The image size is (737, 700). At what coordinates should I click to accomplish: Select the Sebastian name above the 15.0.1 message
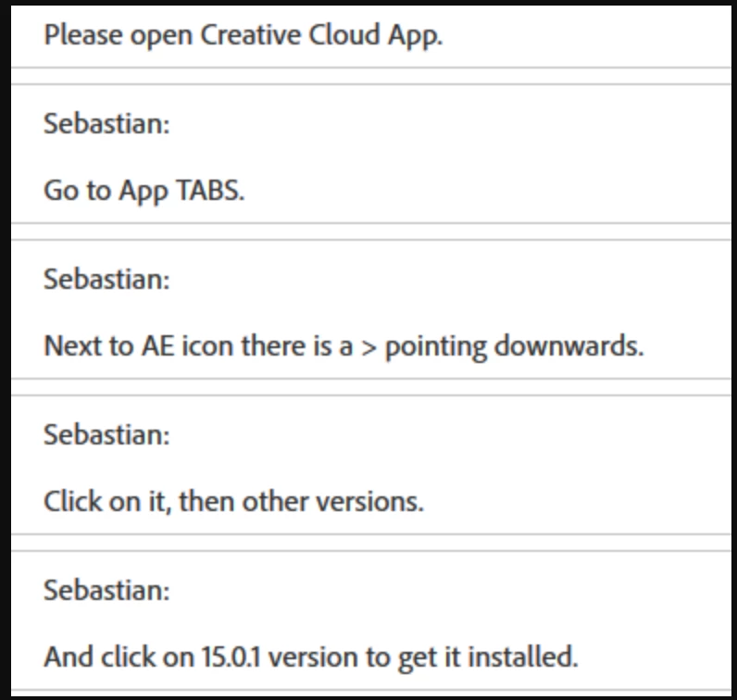coord(106,591)
